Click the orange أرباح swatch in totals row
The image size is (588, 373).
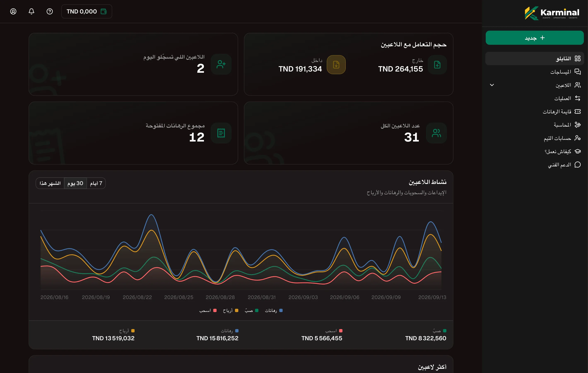133,331
